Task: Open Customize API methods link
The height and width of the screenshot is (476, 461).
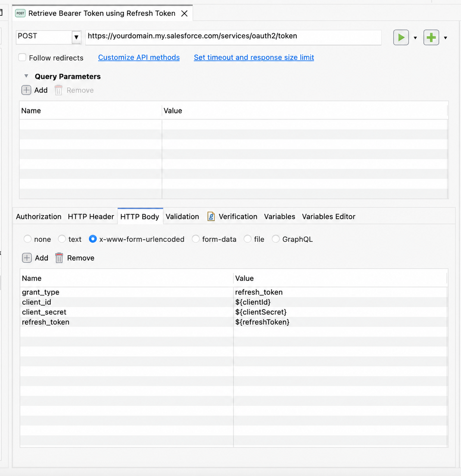Action: pos(139,58)
